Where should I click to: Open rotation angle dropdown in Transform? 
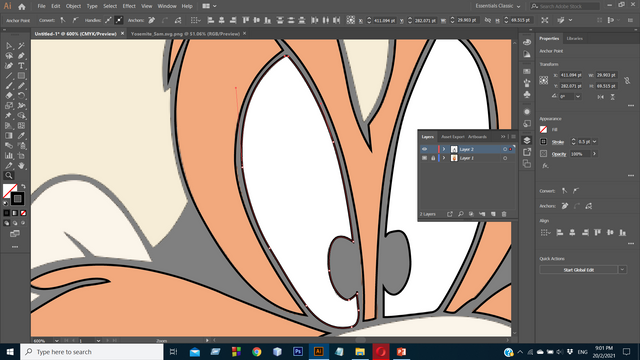(x=578, y=97)
